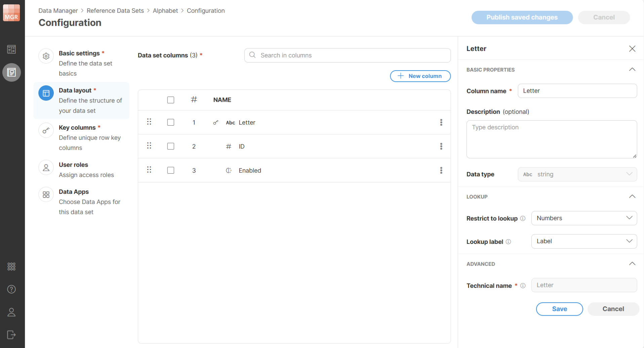Click the NAME column header
Screen dimensions: 644x348
click(x=222, y=100)
